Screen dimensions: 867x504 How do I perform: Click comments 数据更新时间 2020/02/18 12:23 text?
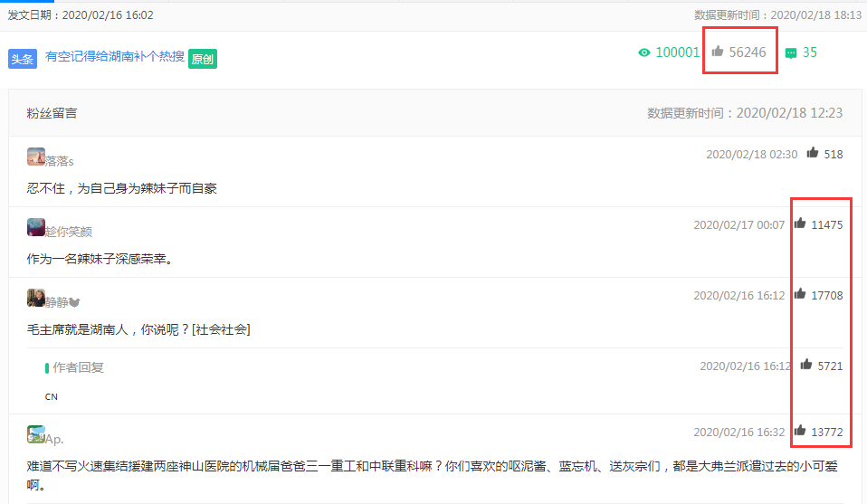point(745,113)
